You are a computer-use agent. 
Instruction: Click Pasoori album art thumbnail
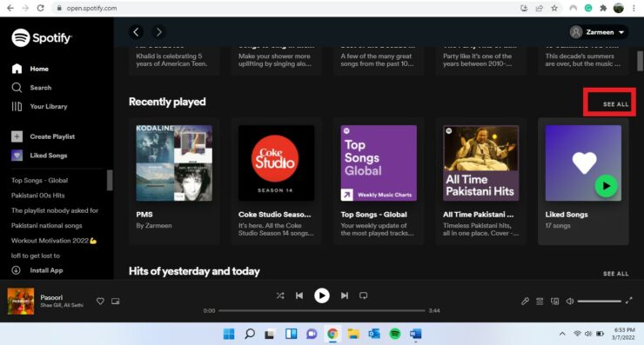pos(21,301)
